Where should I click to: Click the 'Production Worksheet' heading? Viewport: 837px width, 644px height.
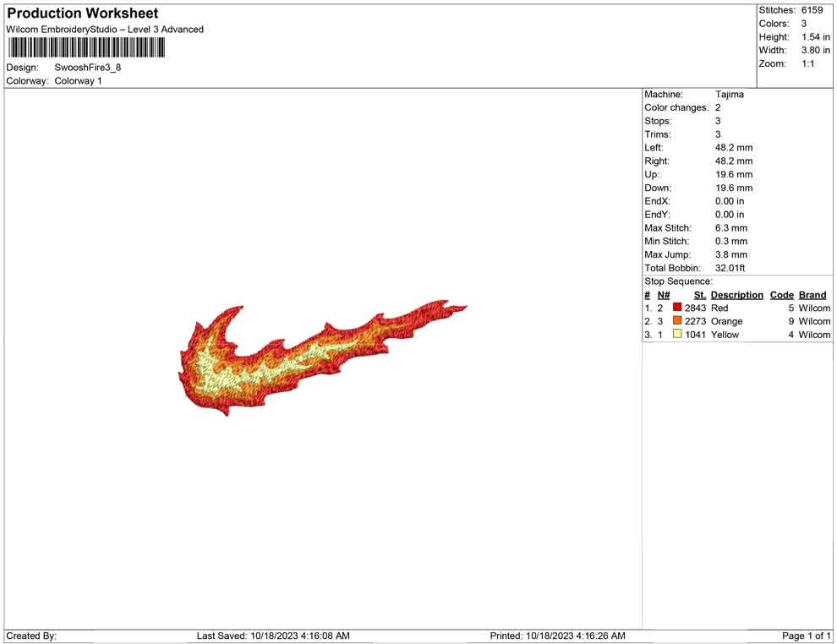82,14
